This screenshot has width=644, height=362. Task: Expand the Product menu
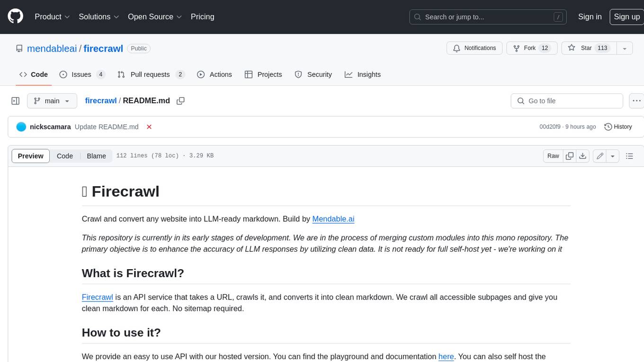pyautogui.click(x=52, y=17)
